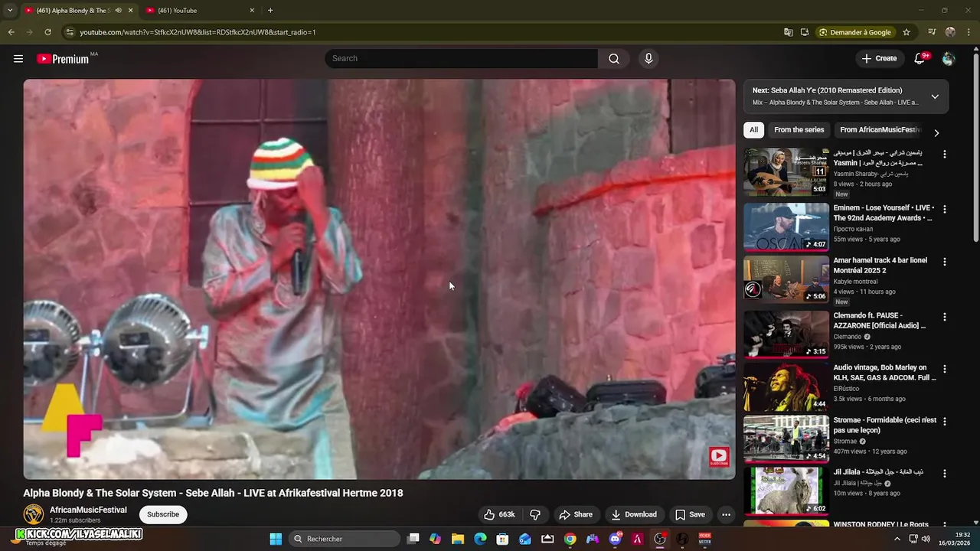
Task: Go to YouTube Premium home logo
Action: [x=63, y=59]
